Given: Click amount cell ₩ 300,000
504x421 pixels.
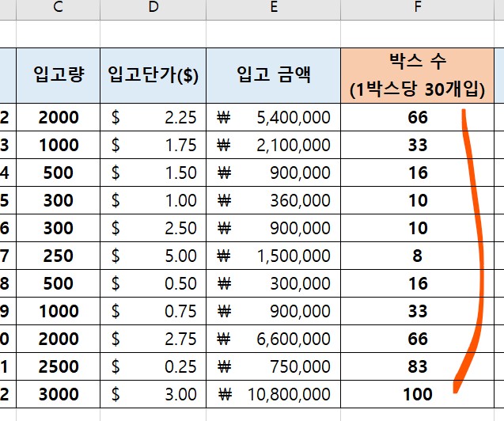Looking at the screenshot, I should 273,283.
